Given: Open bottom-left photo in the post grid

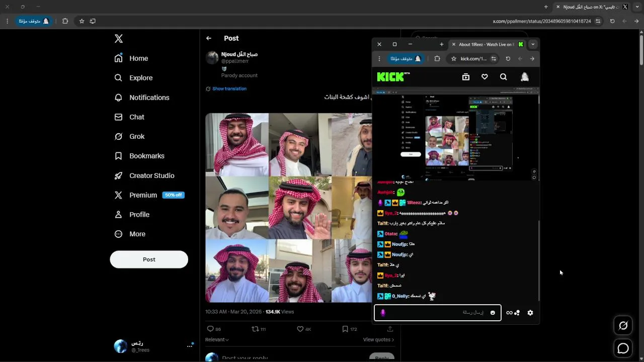Looking at the screenshot, I should (x=237, y=271).
